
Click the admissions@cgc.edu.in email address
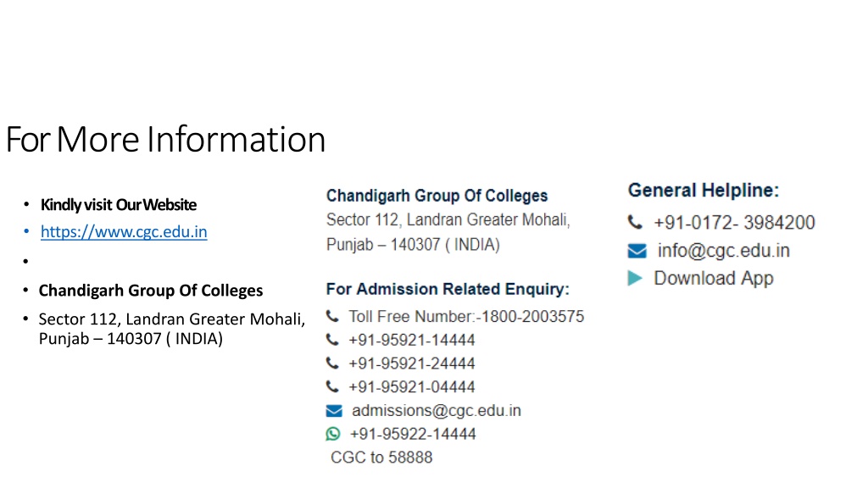point(437,411)
